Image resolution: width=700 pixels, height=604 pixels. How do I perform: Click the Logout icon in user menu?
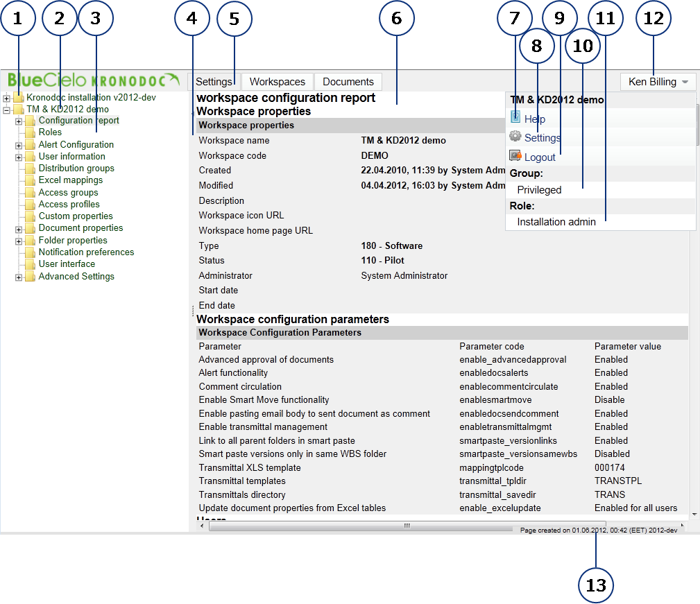515,155
